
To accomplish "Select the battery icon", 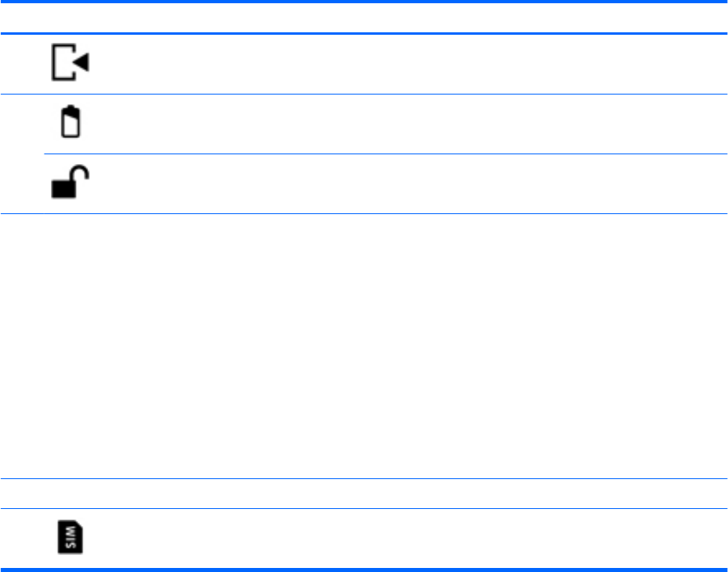I will (x=70, y=124).
